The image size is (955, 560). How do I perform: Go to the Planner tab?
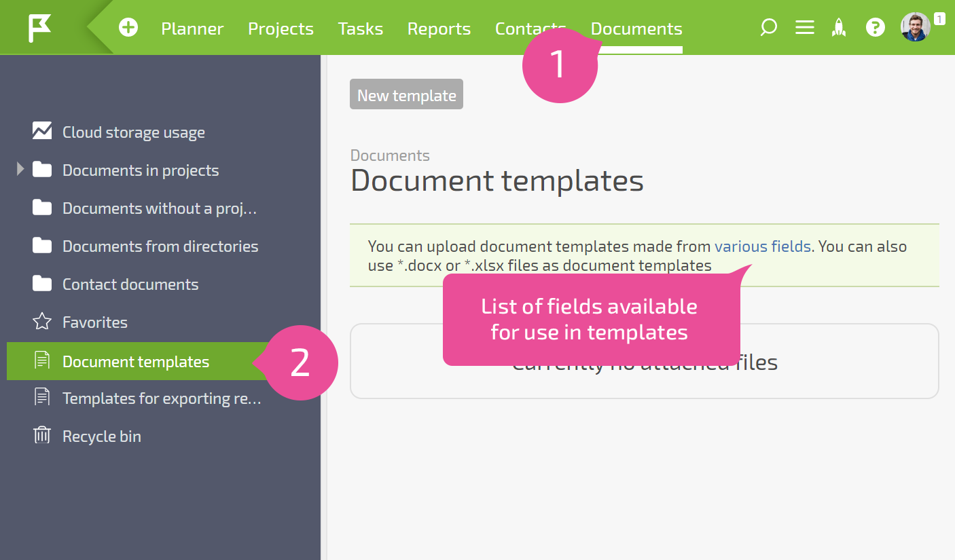click(192, 29)
